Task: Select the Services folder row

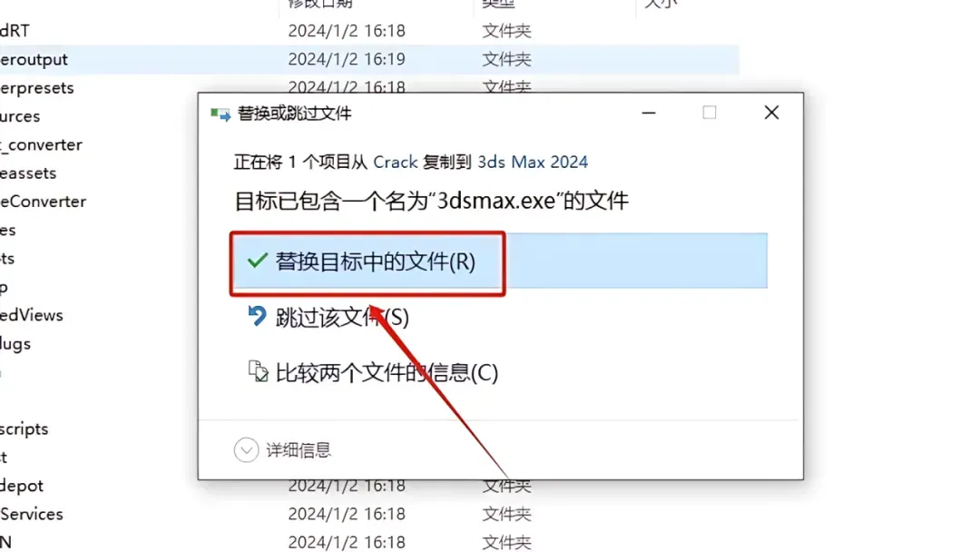Action: click(368, 514)
